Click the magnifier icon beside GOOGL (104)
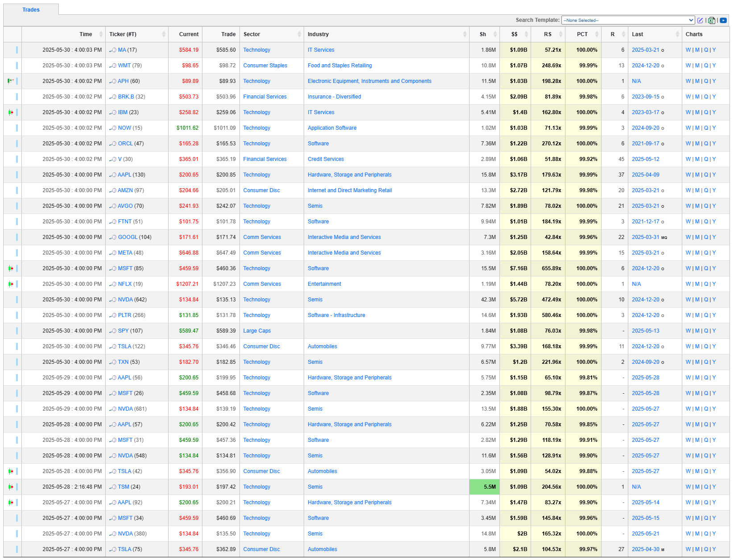This screenshot has height=560, width=734. 113,237
